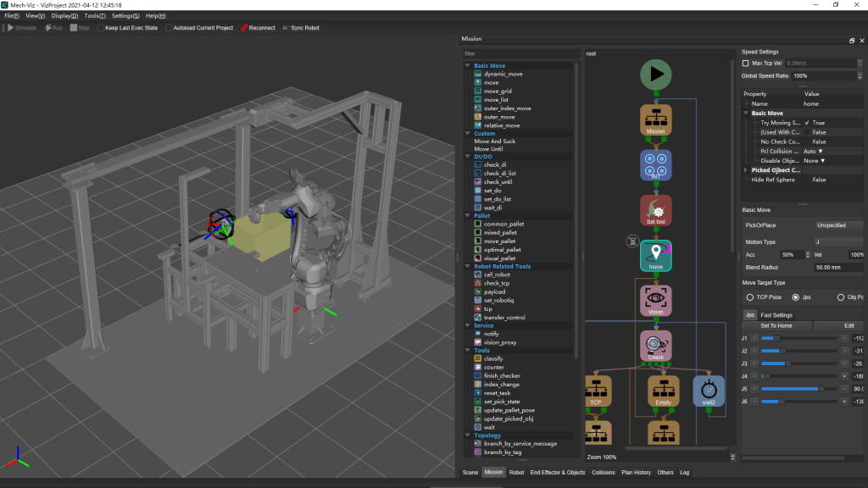Image resolution: width=868 pixels, height=488 pixels.
Task: Click the wait2 timer node
Action: pyautogui.click(x=709, y=391)
